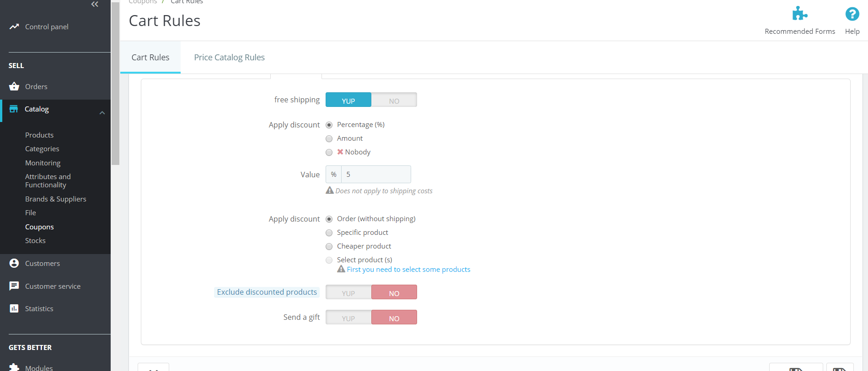Click the Modules puzzle icon in sidebar
The height and width of the screenshot is (371, 868).
14,367
